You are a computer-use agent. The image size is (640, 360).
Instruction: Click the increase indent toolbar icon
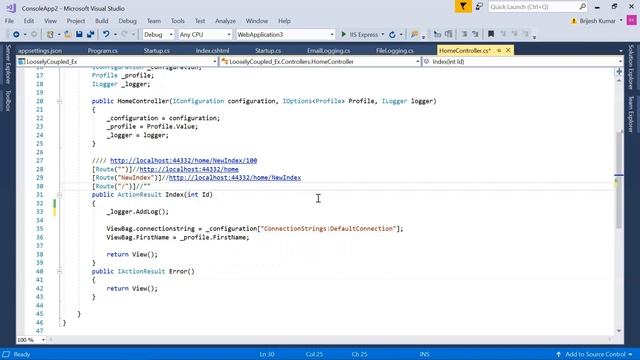coord(475,35)
